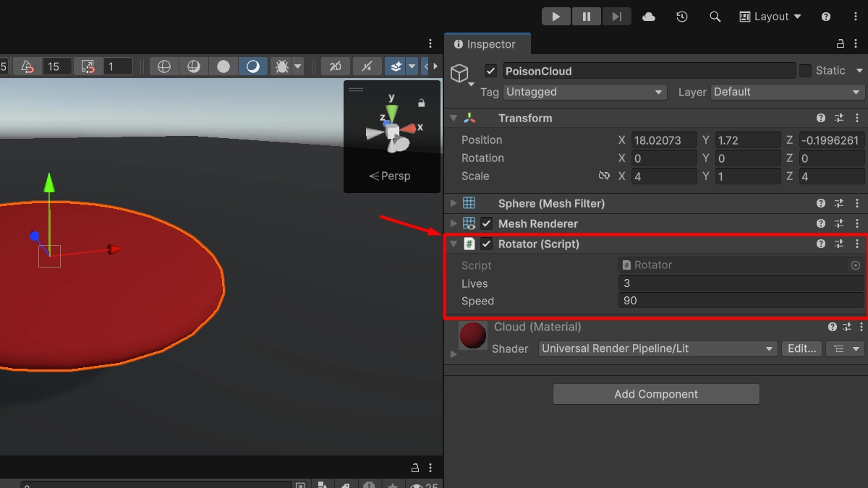Open the Script object picker circle
Viewport: 868px width, 488px height.
856,265
